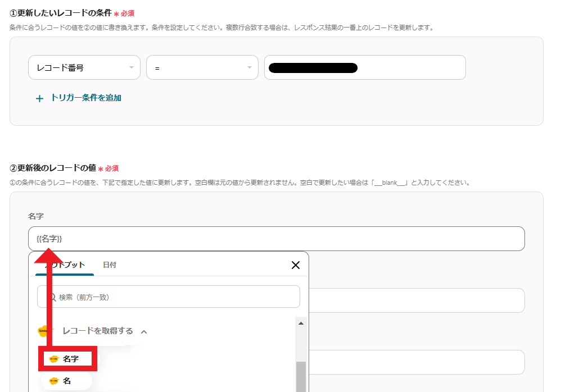Click トリガー条件を追加 link
The image size is (588, 392).
click(86, 98)
